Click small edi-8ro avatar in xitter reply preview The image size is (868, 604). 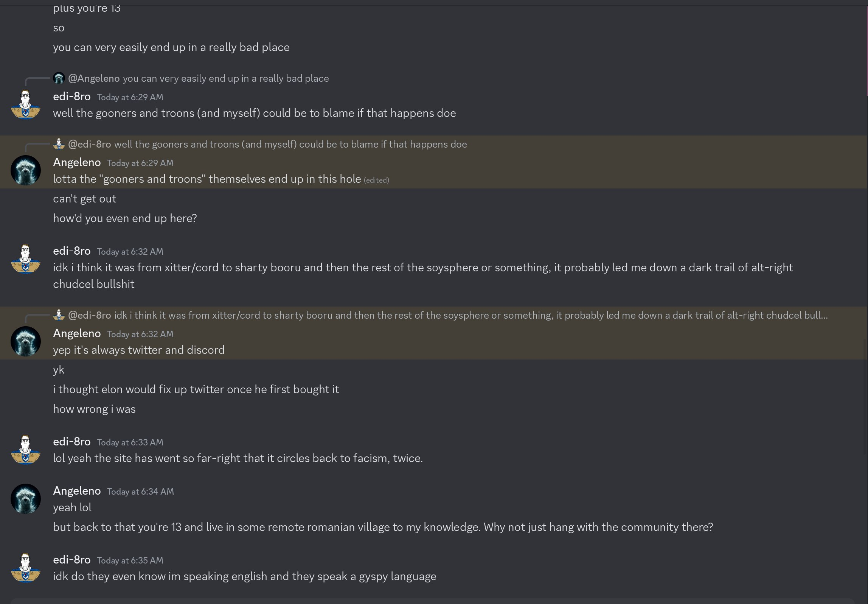click(x=59, y=315)
